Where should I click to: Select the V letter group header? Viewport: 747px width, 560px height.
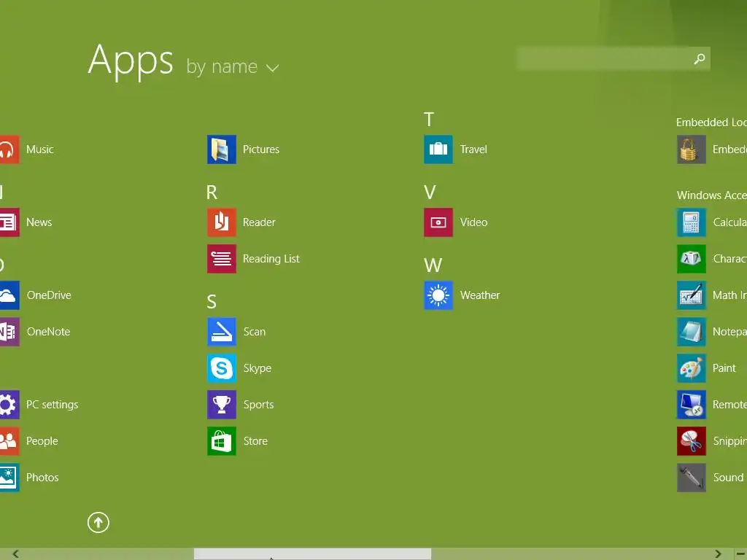pyautogui.click(x=430, y=192)
